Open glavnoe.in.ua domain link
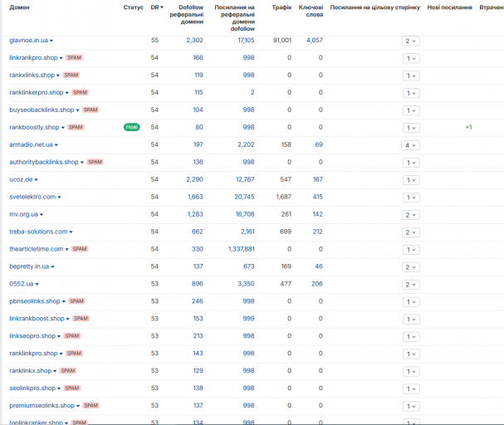The image size is (504, 425). click(x=28, y=41)
